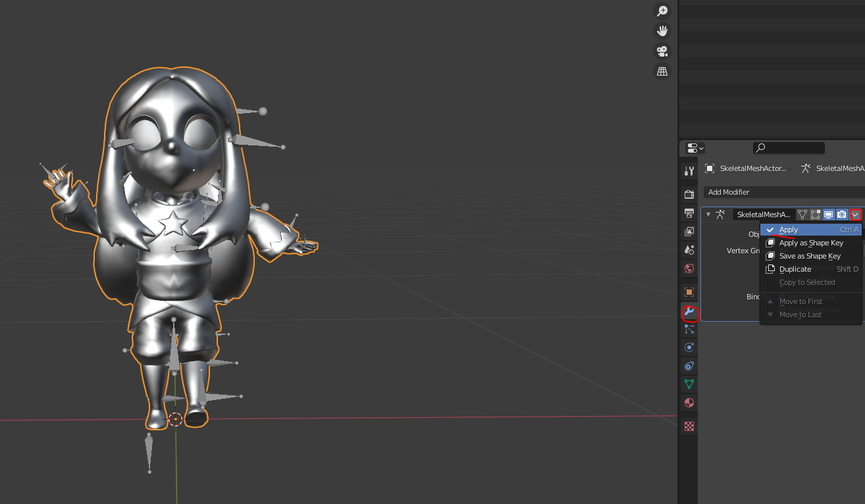Toggle the camera view icon

[662, 51]
